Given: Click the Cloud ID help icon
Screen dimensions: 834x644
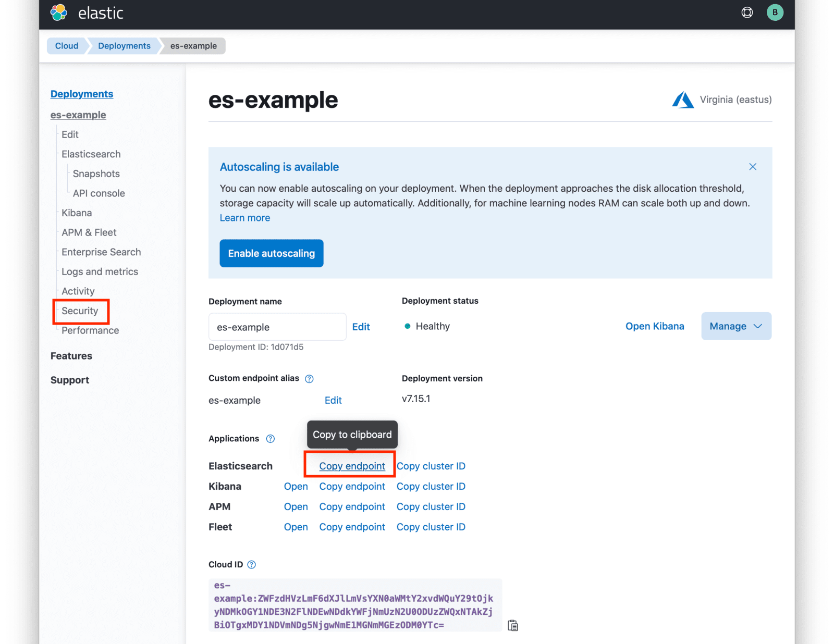Looking at the screenshot, I should click(251, 565).
